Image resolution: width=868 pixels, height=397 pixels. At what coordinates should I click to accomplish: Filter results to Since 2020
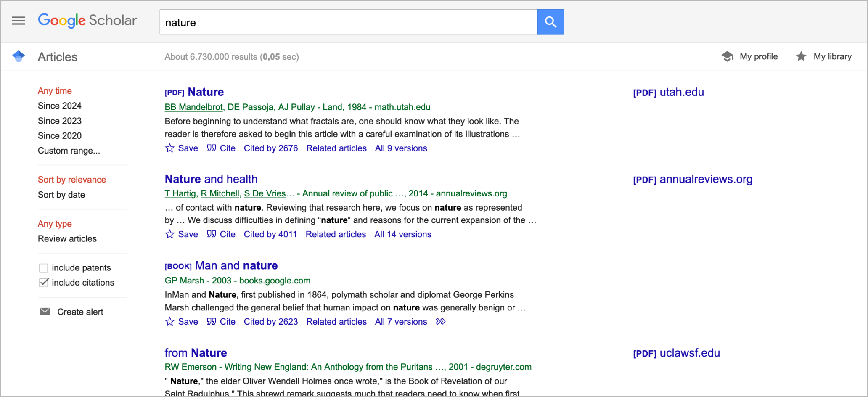(60, 135)
